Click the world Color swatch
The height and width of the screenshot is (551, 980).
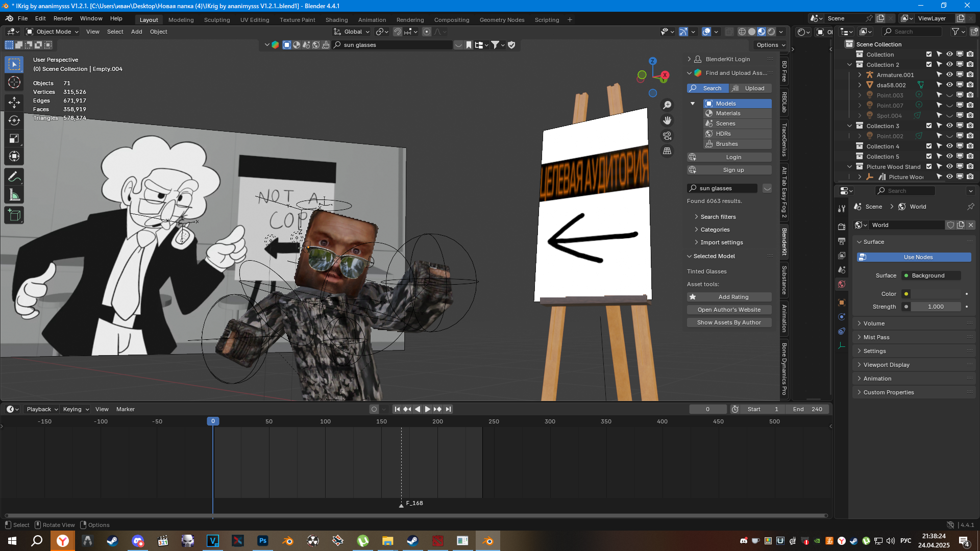pyautogui.click(x=936, y=294)
